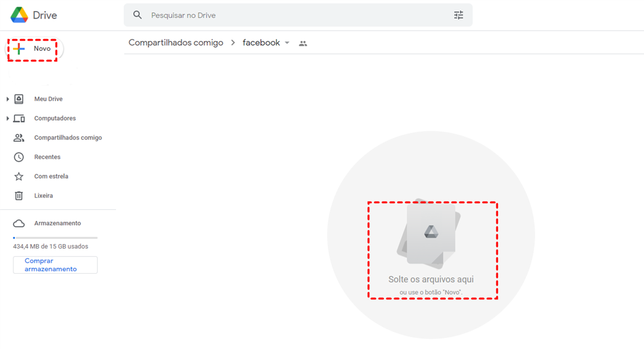Click the Google Drive logo
The image size is (644, 349).
19,15
